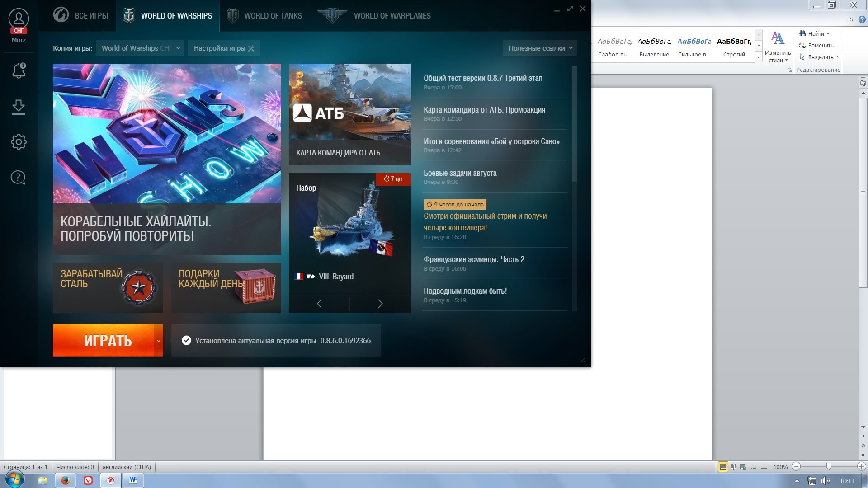This screenshot has width=868, height=488.
Task: Click the installed-version checkmark icon
Action: pos(186,340)
